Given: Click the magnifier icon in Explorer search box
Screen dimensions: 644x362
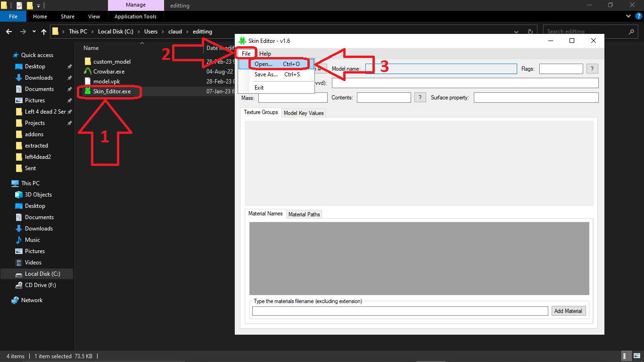Looking at the screenshot, I should [x=632, y=32].
